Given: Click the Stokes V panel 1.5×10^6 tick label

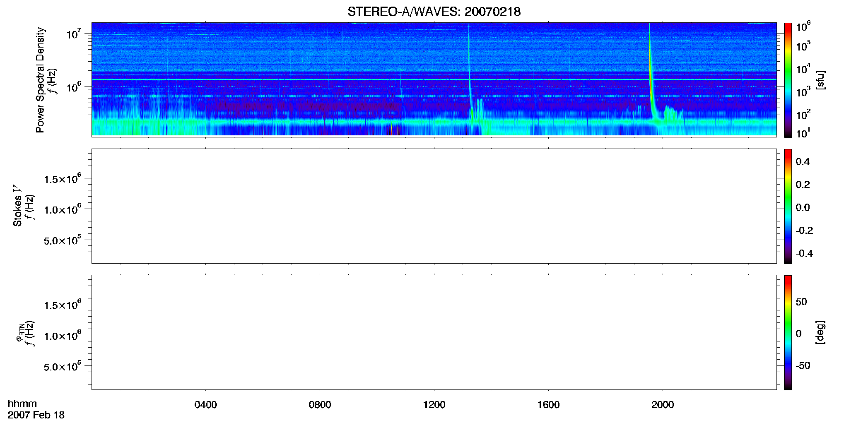Looking at the screenshot, I should (63, 179).
